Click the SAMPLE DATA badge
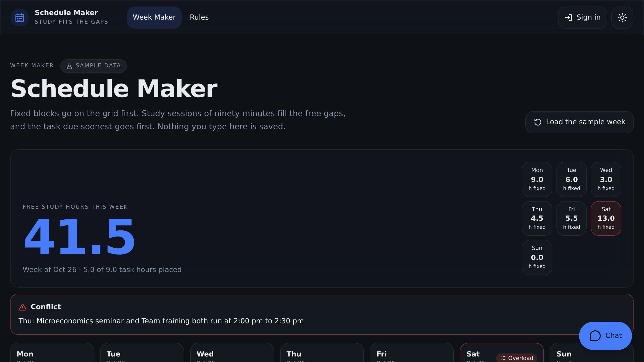644x362 pixels. pos(93,66)
